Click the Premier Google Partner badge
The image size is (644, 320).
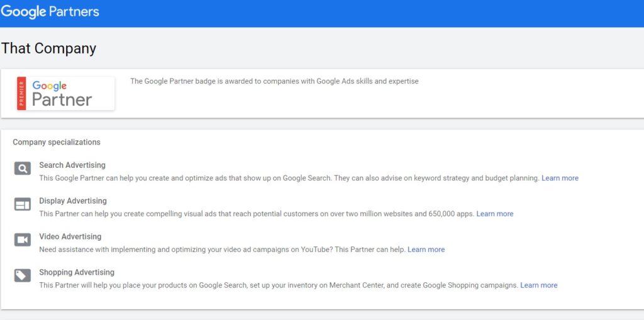click(x=65, y=93)
